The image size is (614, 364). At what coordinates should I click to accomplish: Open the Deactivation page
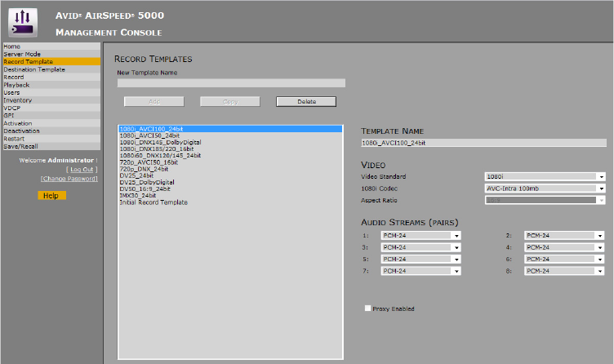click(x=51, y=131)
